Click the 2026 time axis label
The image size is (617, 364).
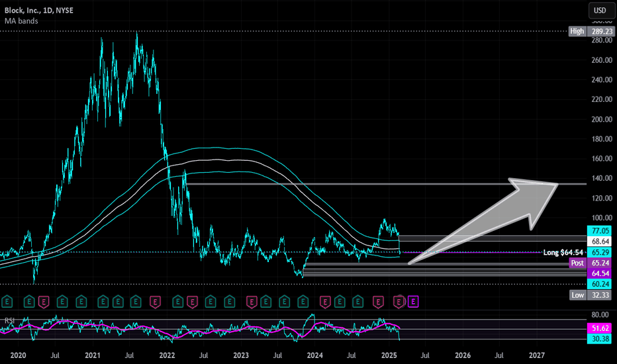(x=463, y=355)
